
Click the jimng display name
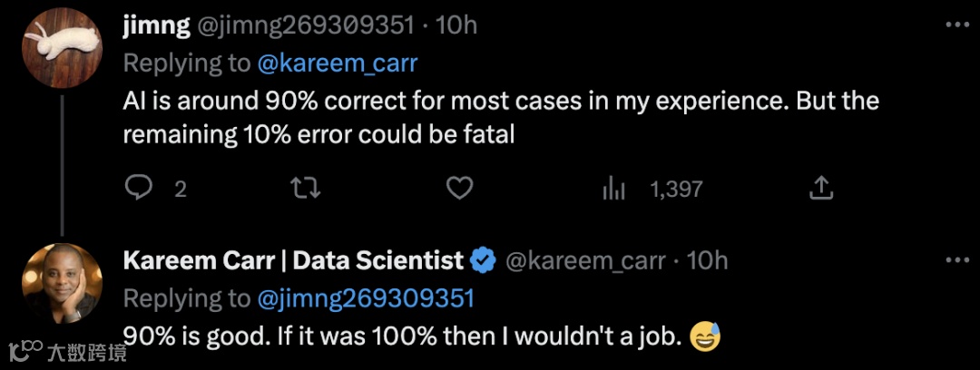156,25
